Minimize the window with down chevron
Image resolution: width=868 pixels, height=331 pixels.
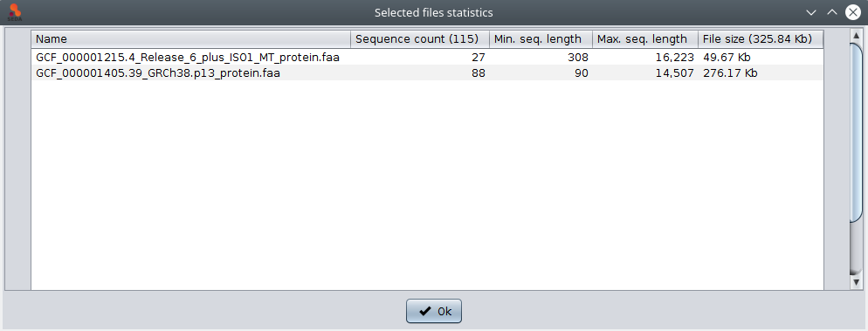coord(811,12)
